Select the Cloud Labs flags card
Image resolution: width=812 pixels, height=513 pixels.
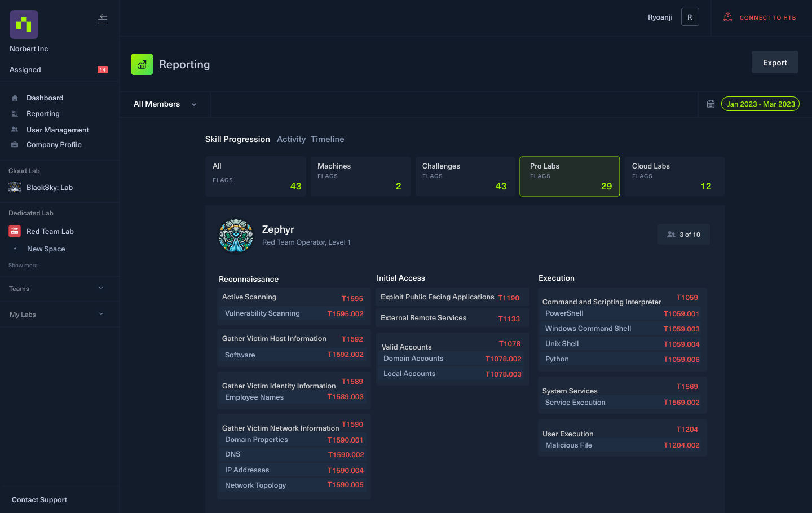click(x=674, y=176)
